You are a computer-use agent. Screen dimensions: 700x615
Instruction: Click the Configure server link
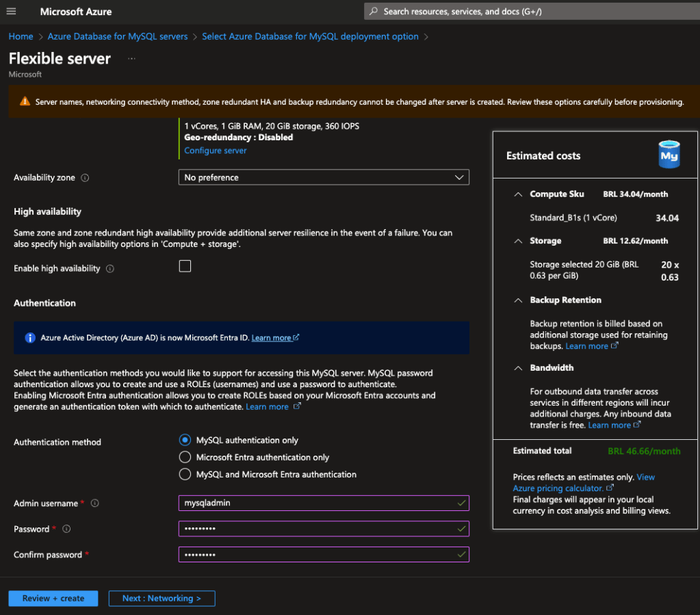click(216, 151)
